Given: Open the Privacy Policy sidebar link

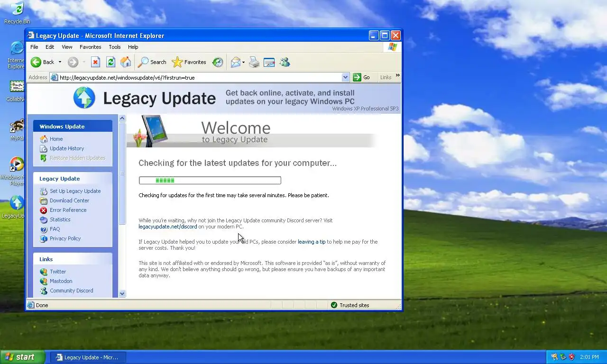Looking at the screenshot, I should coord(65,238).
